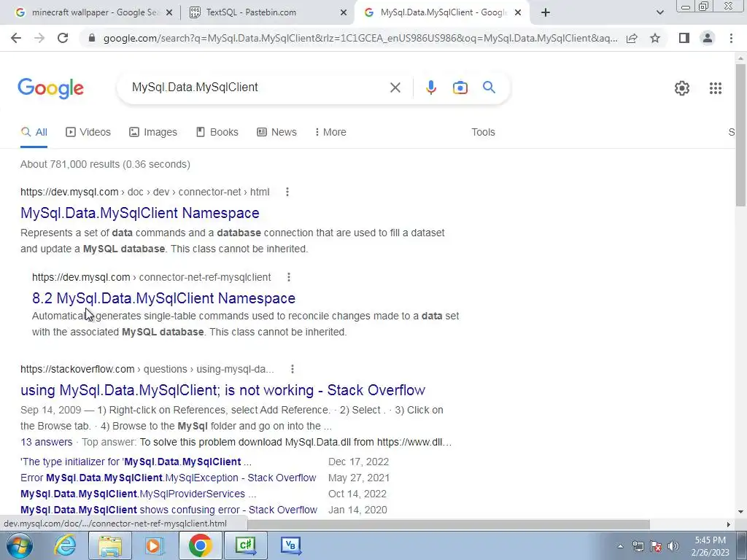Image resolution: width=747 pixels, height=560 pixels.
Task: Open search Tools options
Action: pos(483,132)
